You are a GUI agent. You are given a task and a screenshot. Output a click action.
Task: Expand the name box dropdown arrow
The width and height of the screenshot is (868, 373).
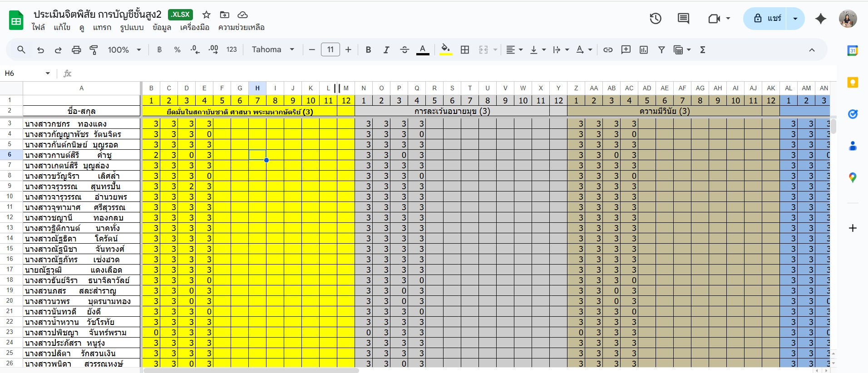pyautogui.click(x=48, y=74)
